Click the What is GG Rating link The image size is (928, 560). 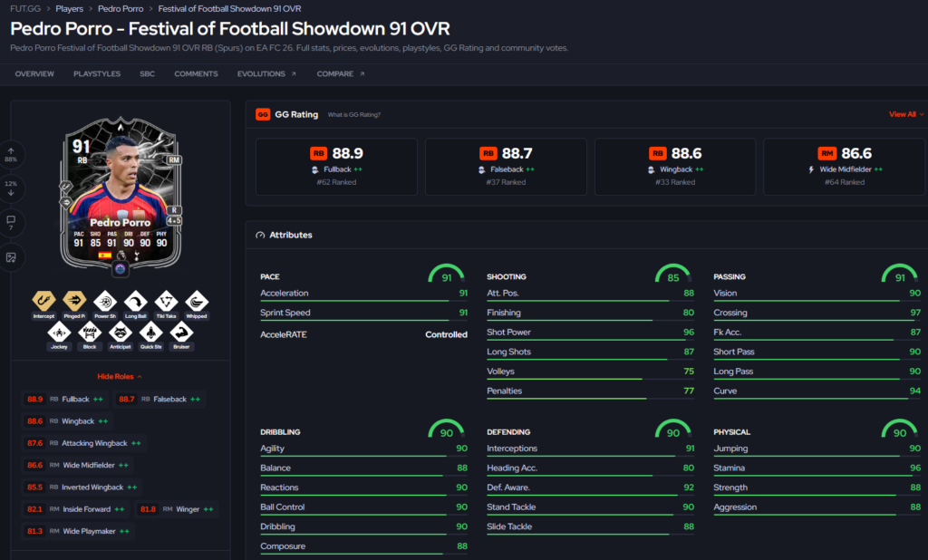354,115
